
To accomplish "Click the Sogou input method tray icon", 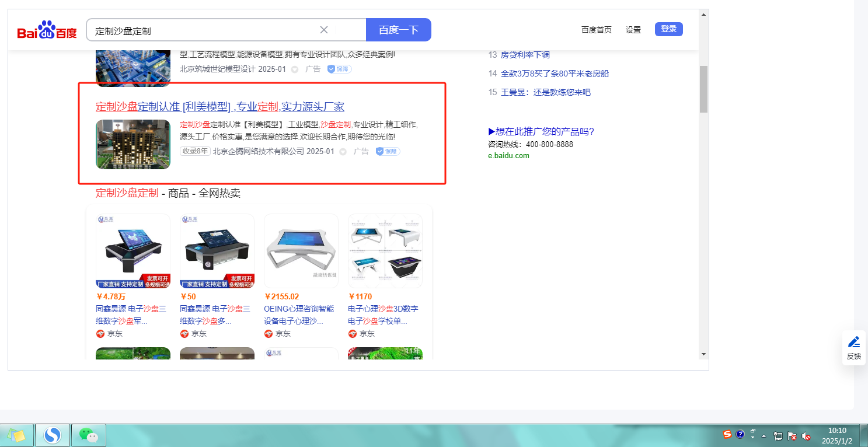I will click(x=727, y=434).
